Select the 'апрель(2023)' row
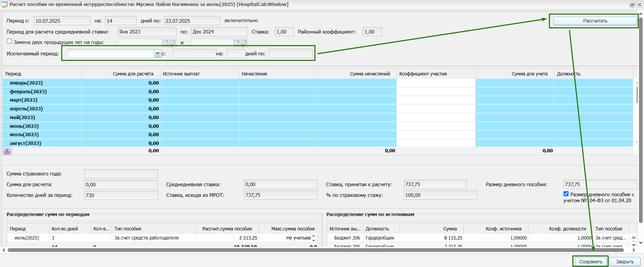 (318, 109)
